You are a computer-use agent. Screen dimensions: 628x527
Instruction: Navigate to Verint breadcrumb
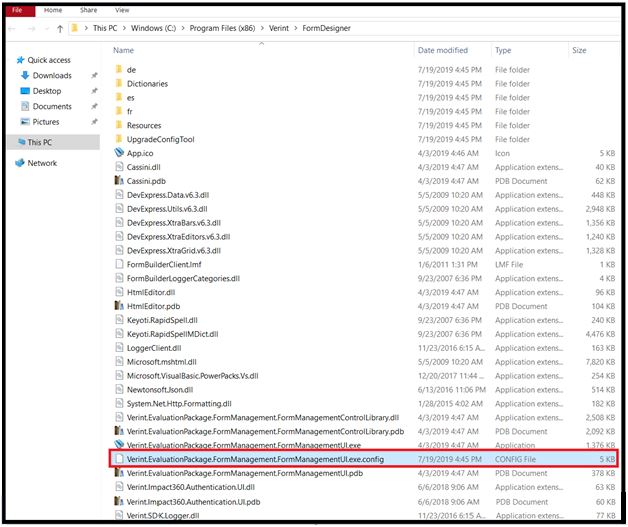(279, 28)
